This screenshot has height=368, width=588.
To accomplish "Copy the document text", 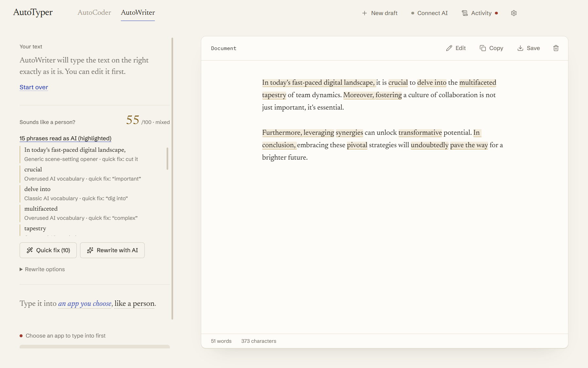I will coord(491,48).
